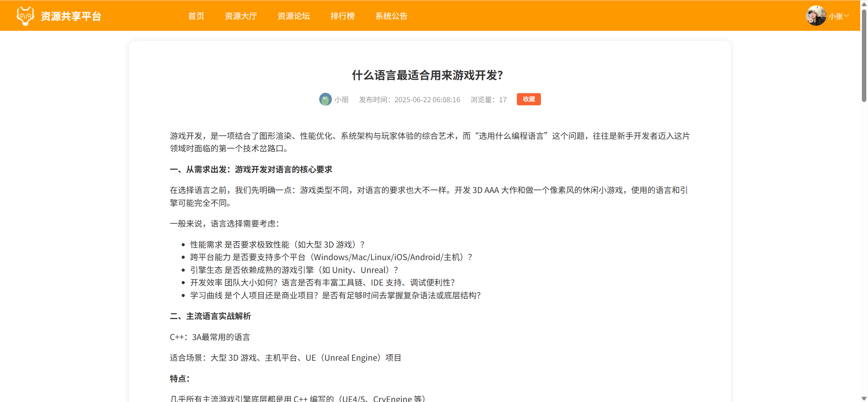Click the vertical scrollbar thumb

click(864, 54)
